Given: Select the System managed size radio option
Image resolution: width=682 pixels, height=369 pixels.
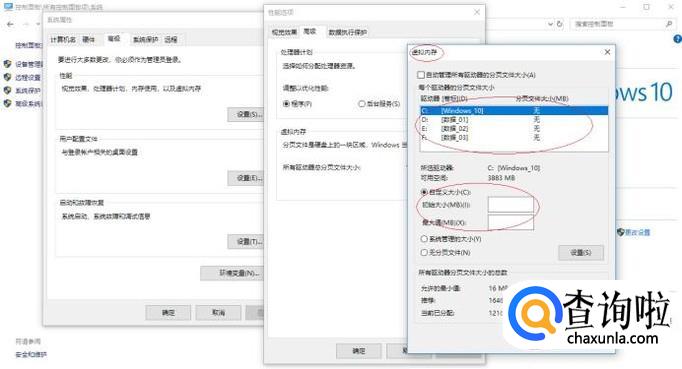Looking at the screenshot, I should click(424, 239).
